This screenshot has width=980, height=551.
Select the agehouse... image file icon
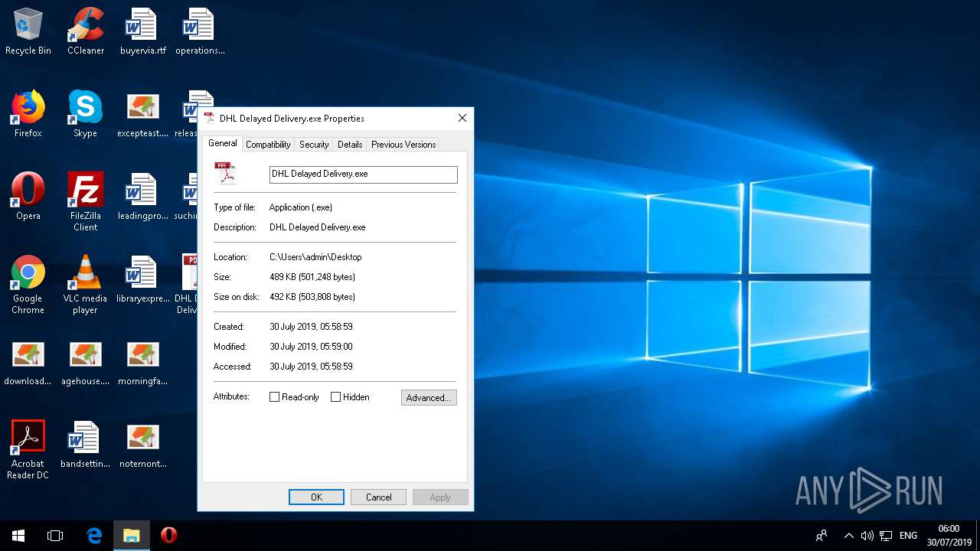[x=86, y=362]
